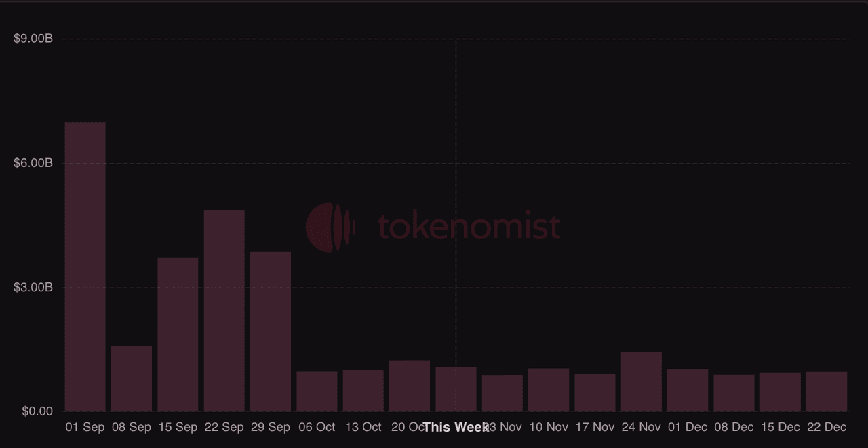Viewport: 868px width, 448px height.
Task: Click the 08 Dec bar
Action: click(734, 392)
